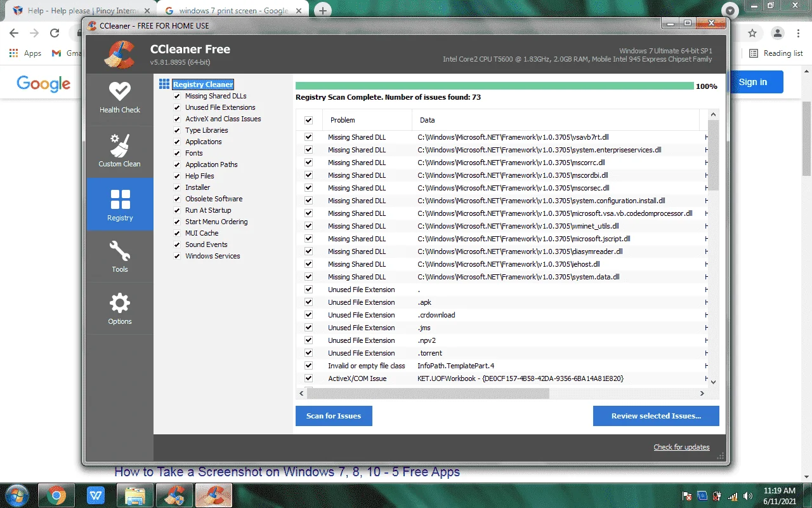Image resolution: width=812 pixels, height=508 pixels.
Task: Uncheck the KET.UOFWorkbook ActiveX issue
Action: click(x=308, y=378)
